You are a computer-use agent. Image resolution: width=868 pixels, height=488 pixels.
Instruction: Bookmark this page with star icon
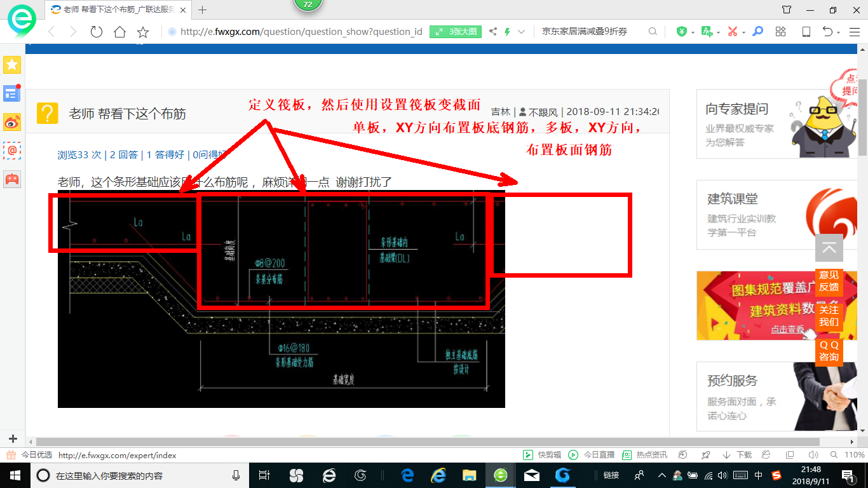(x=143, y=32)
